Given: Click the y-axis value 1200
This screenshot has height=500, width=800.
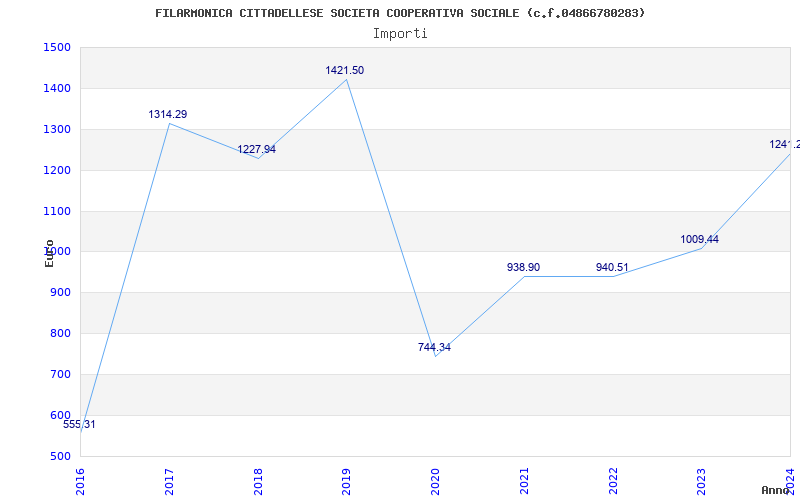Looking at the screenshot, I should pyautogui.click(x=57, y=170).
